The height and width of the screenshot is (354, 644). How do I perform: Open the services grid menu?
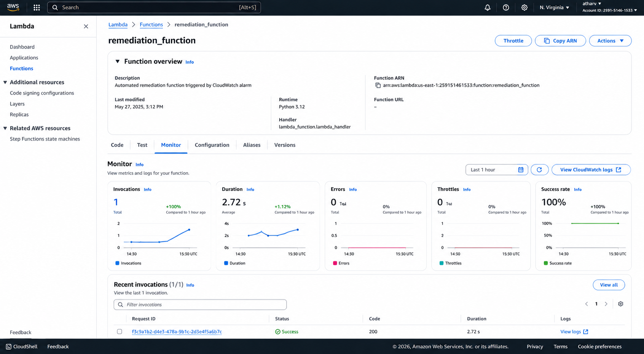[37, 8]
